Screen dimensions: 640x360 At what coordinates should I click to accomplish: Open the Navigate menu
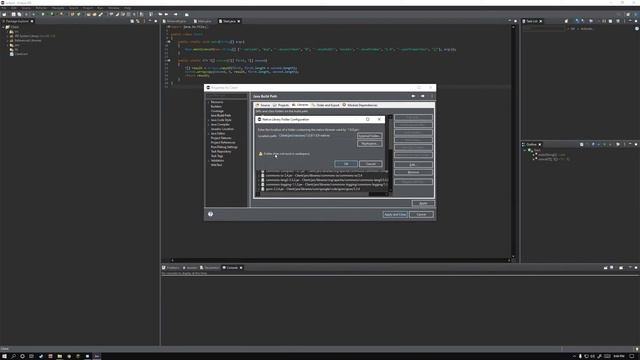click(58, 8)
